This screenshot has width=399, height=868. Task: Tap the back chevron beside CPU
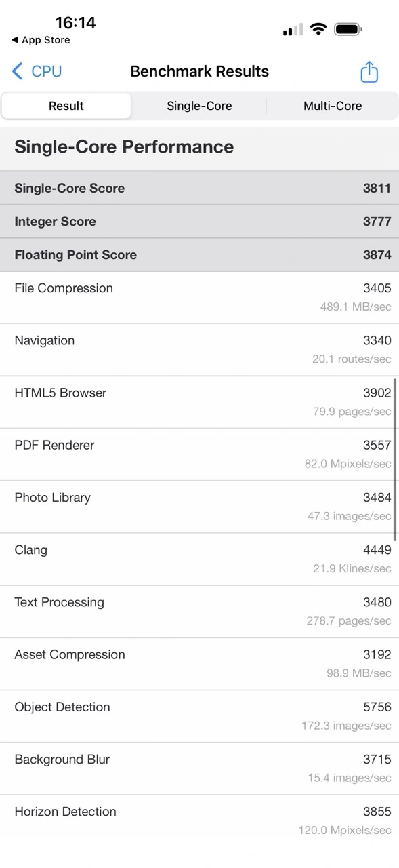[17, 71]
